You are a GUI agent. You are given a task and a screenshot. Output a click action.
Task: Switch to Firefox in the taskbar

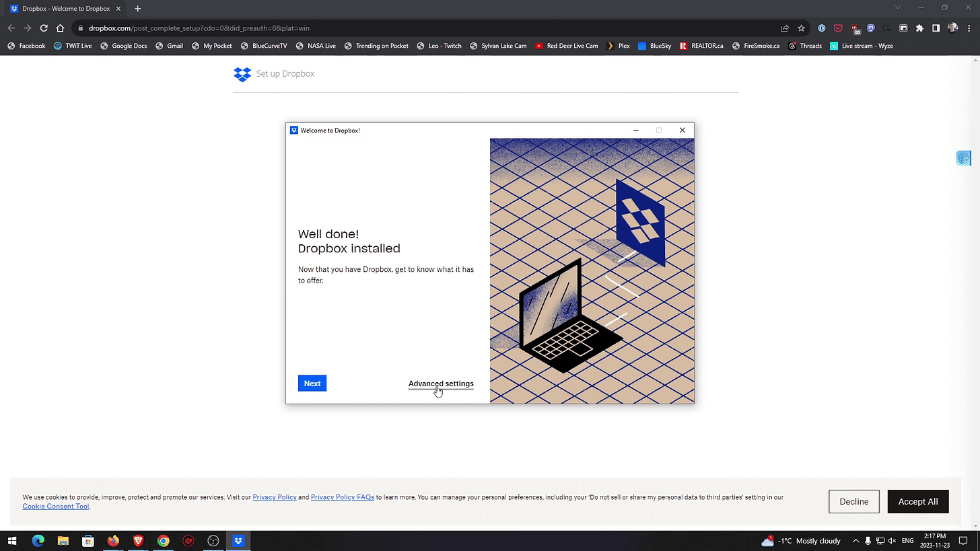click(113, 541)
